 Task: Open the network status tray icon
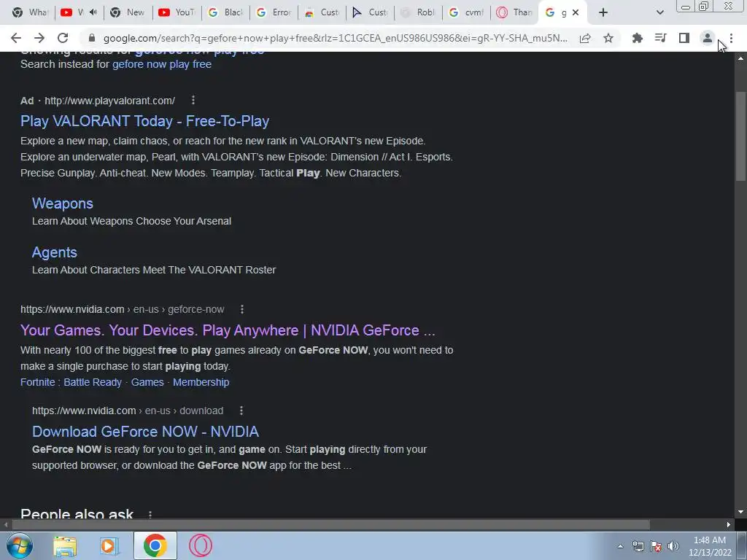click(x=638, y=546)
